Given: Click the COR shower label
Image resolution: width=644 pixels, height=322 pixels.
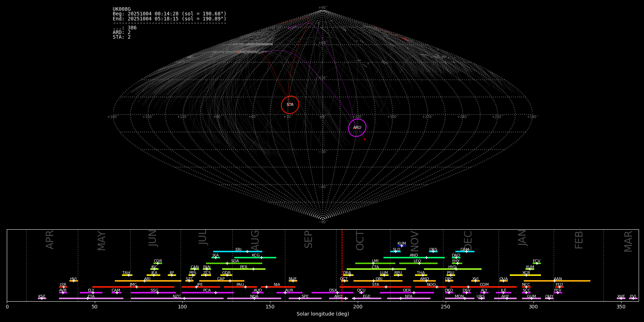Looking at the screenshot, I should pos(158,261).
